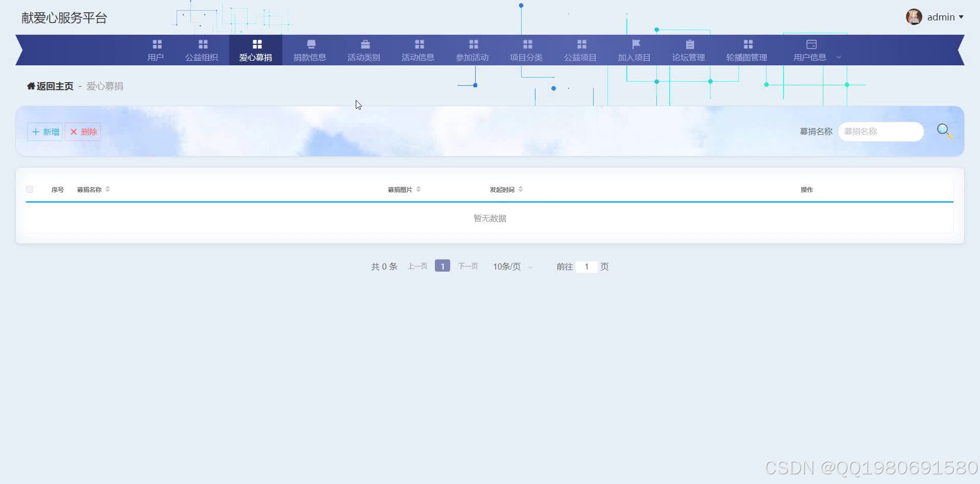Screen dimensions: 980x484
Task: Click the magnifier search icon
Action: pos(944,131)
